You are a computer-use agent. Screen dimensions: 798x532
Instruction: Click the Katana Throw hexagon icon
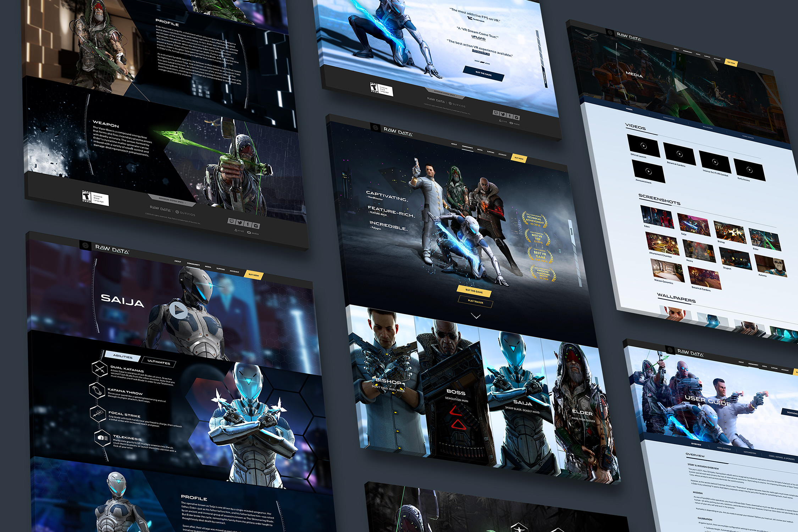click(96, 390)
